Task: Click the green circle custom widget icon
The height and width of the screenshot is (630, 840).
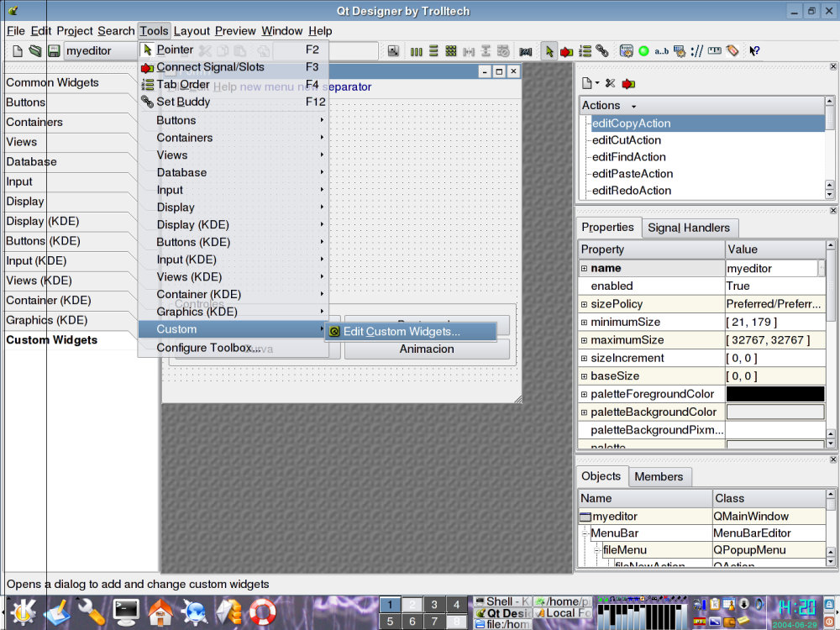Action: coord(644,51)
